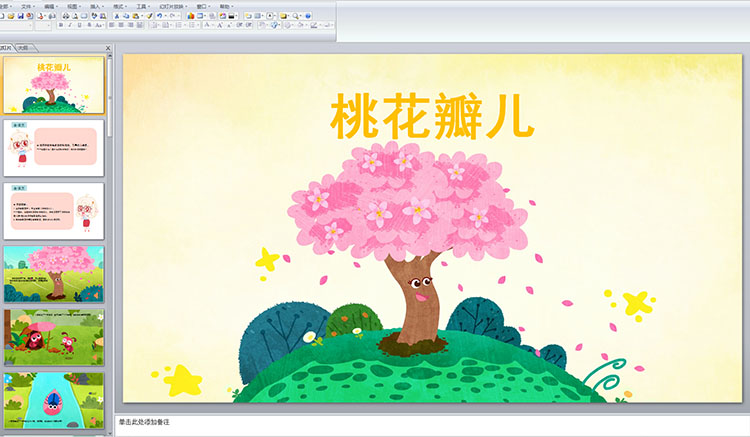The width and height of the screenshot is (750, 437).
Task: Close the slide thumbnail pane
Action: point(108,48)
